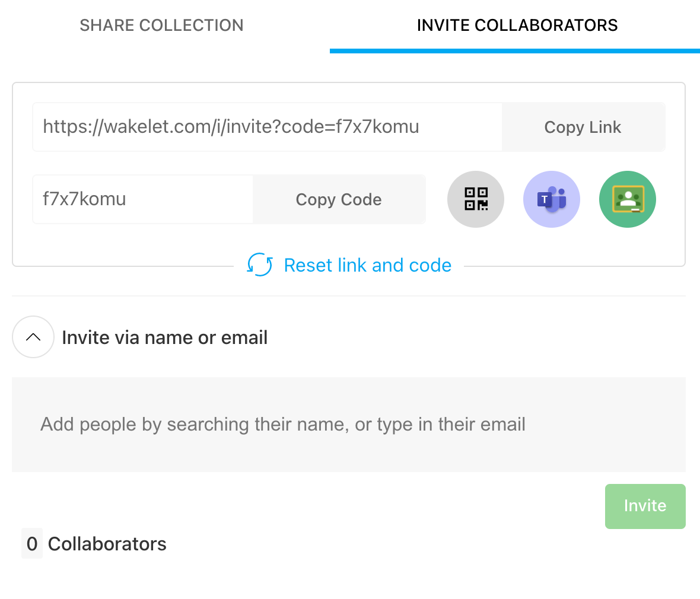Reset link and code

[367, 266]
